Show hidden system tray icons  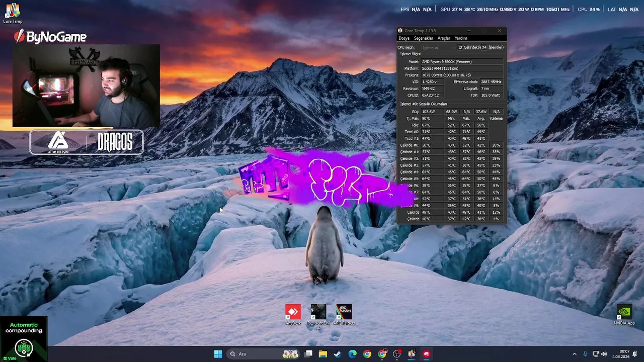pos(575,354)
